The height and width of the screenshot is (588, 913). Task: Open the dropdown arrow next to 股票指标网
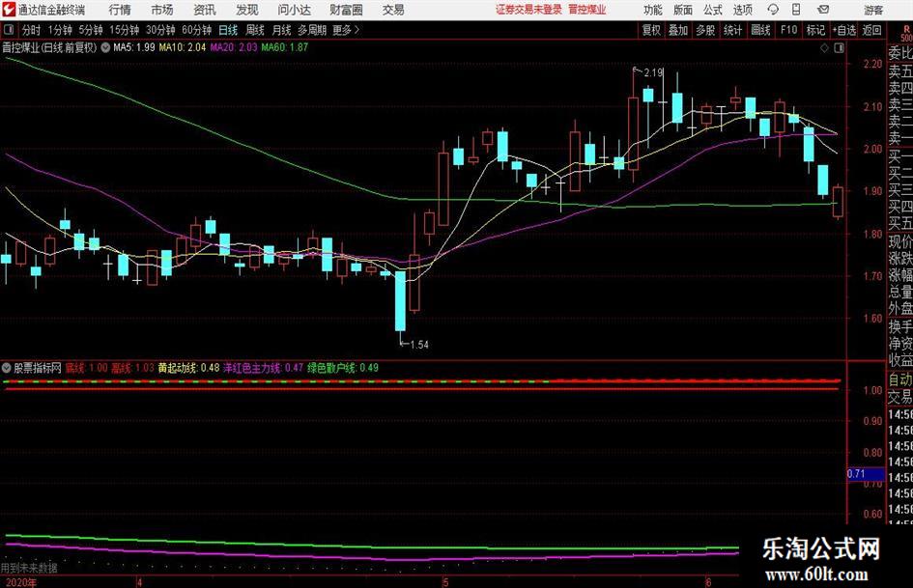[x=7, y=368]
